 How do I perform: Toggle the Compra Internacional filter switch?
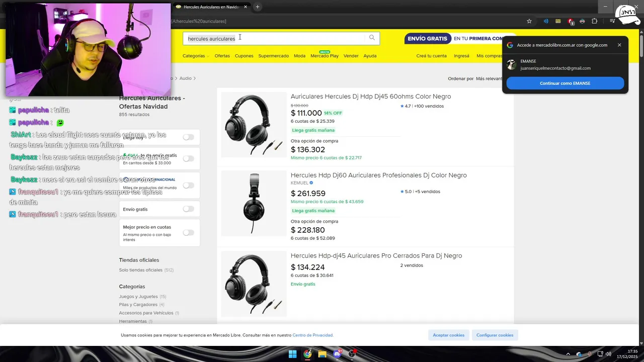188,185
